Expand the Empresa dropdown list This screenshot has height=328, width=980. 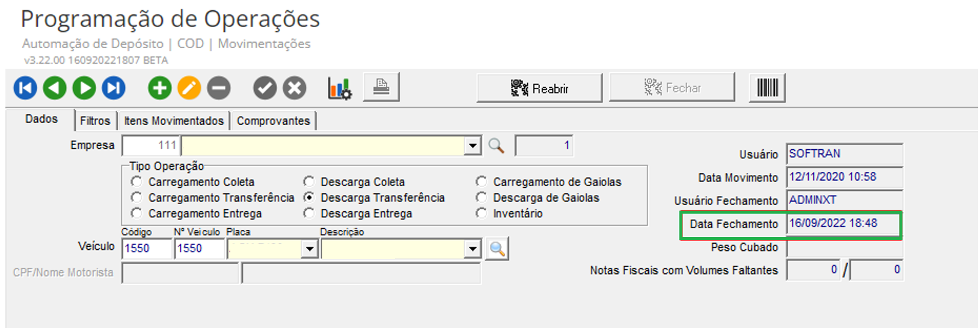(x=473, y=146)
